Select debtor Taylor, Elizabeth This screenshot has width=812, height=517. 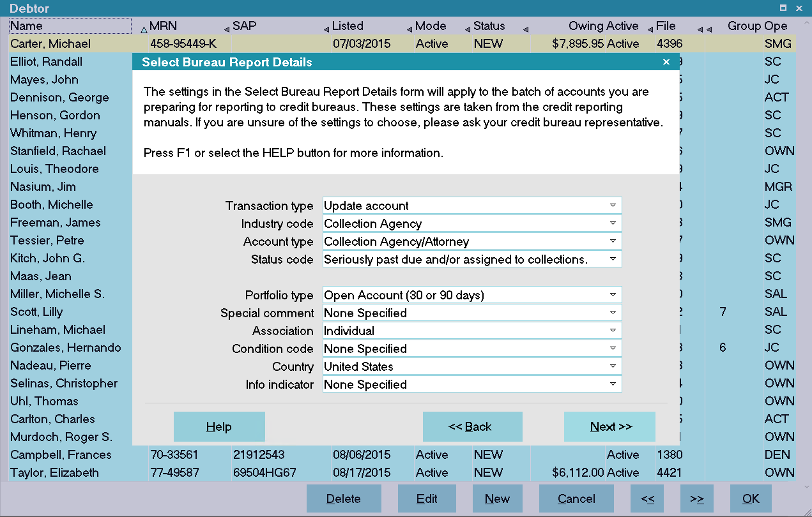pos(54,473)
